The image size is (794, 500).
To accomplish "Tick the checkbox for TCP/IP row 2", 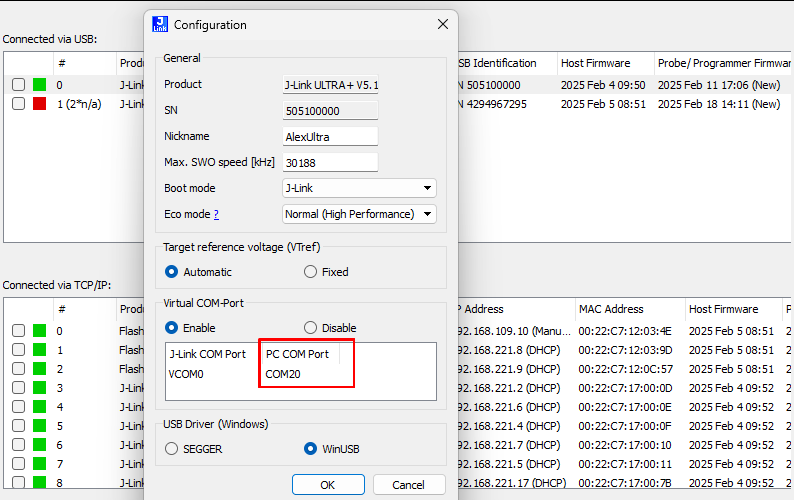I will (19, 369).
